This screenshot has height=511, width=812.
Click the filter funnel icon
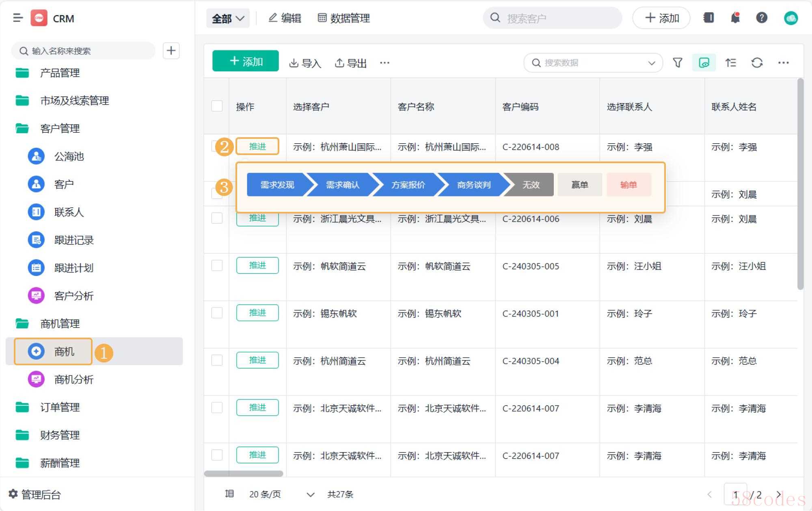tap(677, 63)
